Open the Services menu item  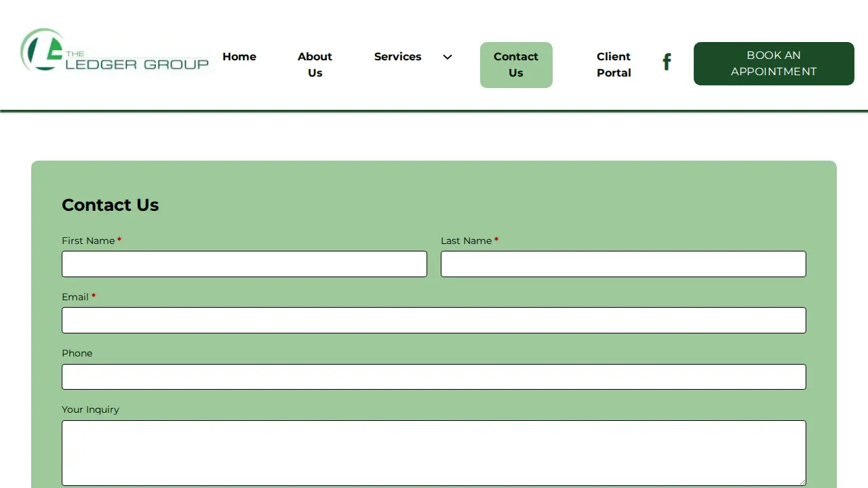[398, 57]
